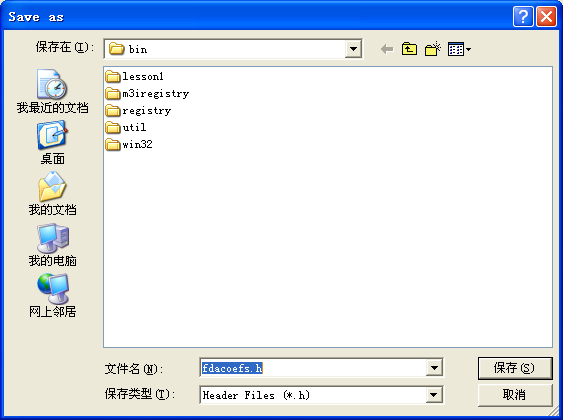Viewport: 563px width, 420px height.
Task: Select the registry folder icon
Action: (113, 111)
